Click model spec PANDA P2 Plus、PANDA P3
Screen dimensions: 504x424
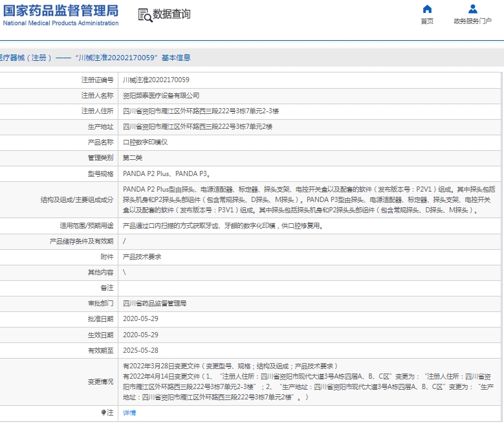(x=166, y=173)
